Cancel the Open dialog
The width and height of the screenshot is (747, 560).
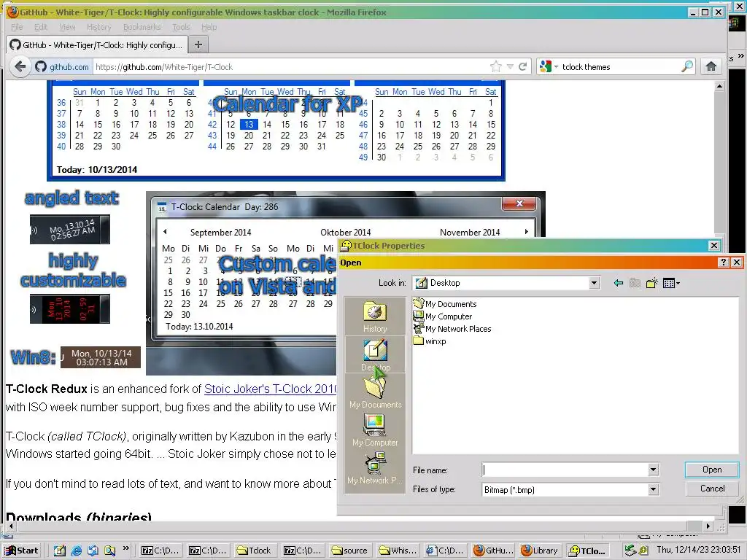tap(712, 489)
